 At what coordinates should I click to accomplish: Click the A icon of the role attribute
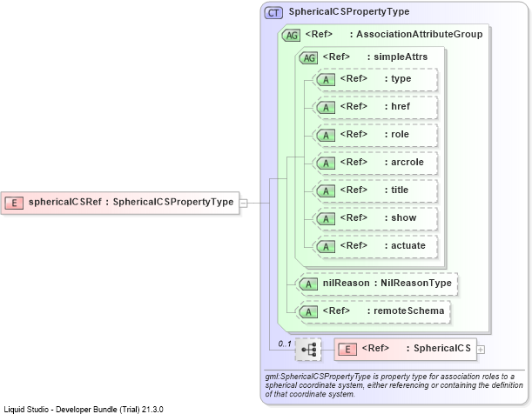326,136
